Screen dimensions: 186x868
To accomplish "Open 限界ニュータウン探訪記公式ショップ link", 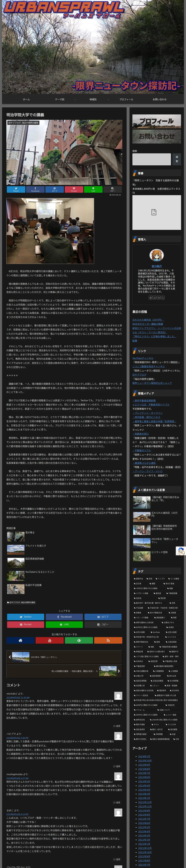I will (x=152, y=383).
